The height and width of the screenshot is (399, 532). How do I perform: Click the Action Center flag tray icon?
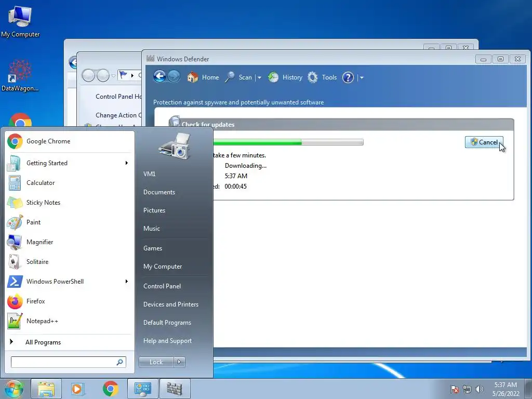[x=455, y=389]
